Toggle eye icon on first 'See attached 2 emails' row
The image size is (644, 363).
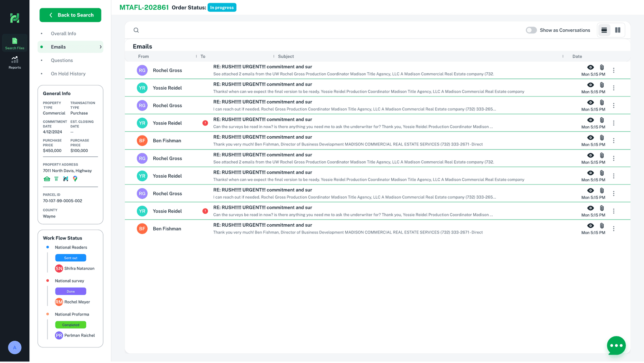coord(590,68)
